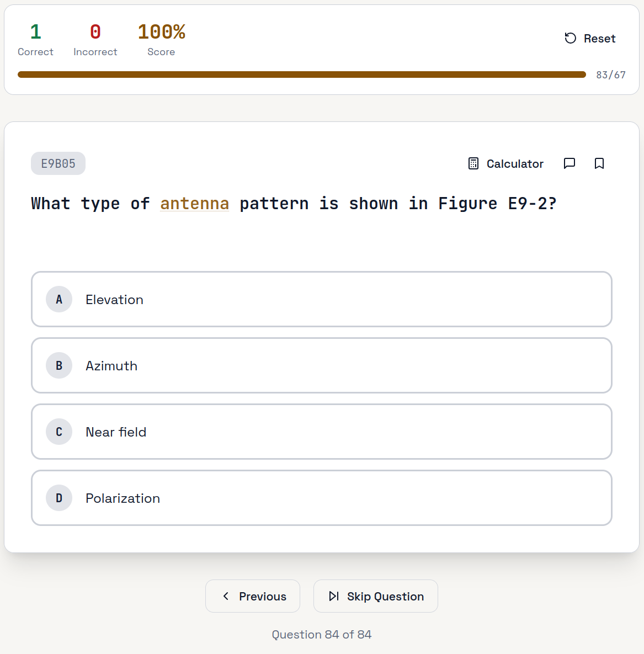This screenshot has width=644, height=654.
Task: Click the 100% Score indicator
Action: [x=161, y=39]
